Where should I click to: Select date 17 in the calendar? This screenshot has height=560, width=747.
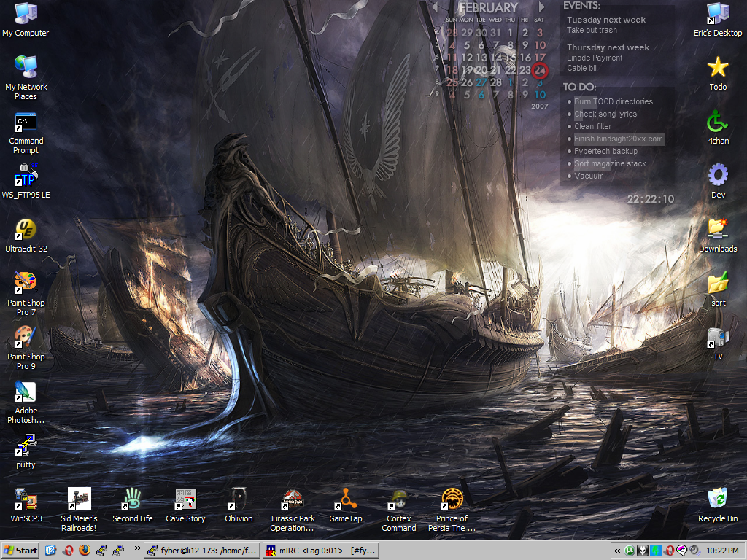[x=539, y=58]
